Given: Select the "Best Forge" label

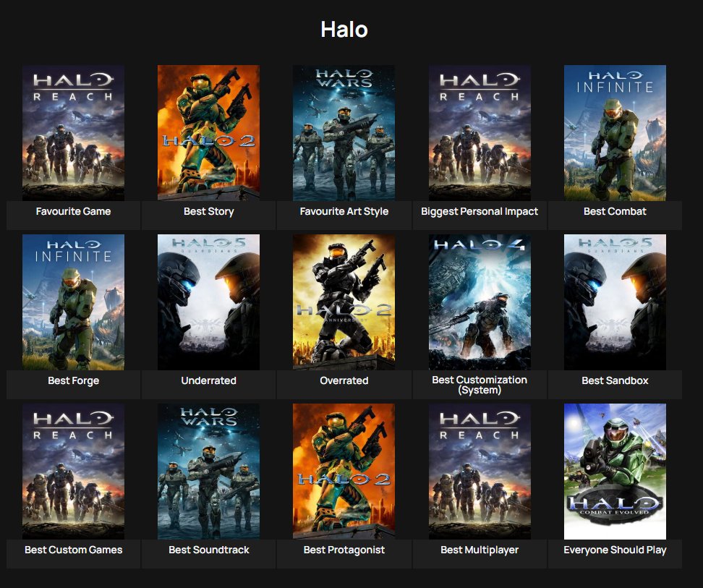Looking at the screenshot, I should [x=74, y=381].
